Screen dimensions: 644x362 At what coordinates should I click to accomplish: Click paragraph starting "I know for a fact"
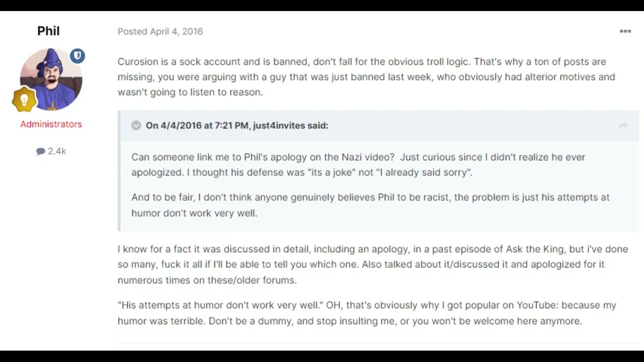point(372,264)
